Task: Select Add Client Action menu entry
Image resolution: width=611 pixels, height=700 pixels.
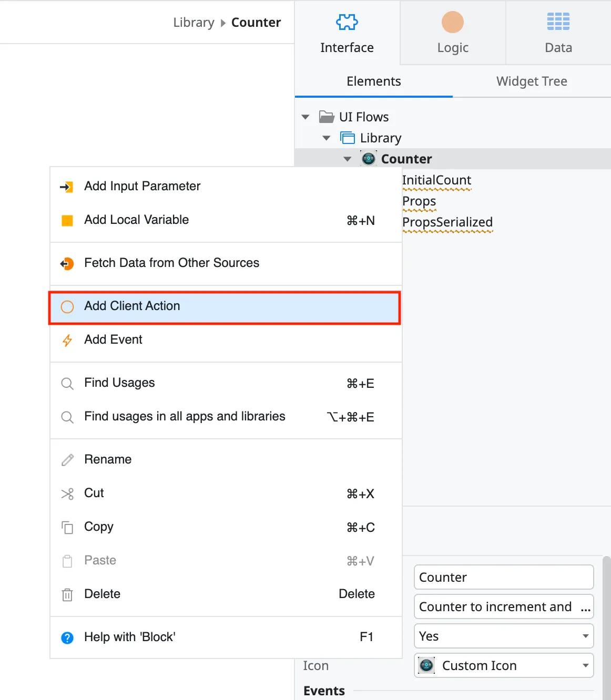Action: [132, 306]
